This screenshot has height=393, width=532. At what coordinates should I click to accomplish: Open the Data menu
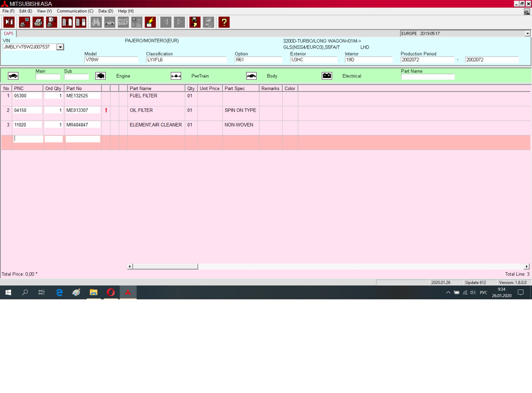pyautogui.click(x=106, y=11)
